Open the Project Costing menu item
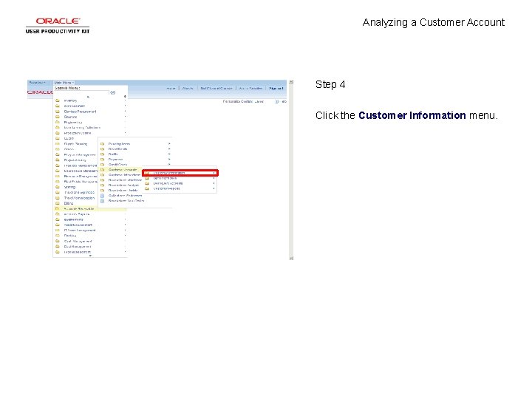Screen dimensions: 532x399 click(76, 160)
